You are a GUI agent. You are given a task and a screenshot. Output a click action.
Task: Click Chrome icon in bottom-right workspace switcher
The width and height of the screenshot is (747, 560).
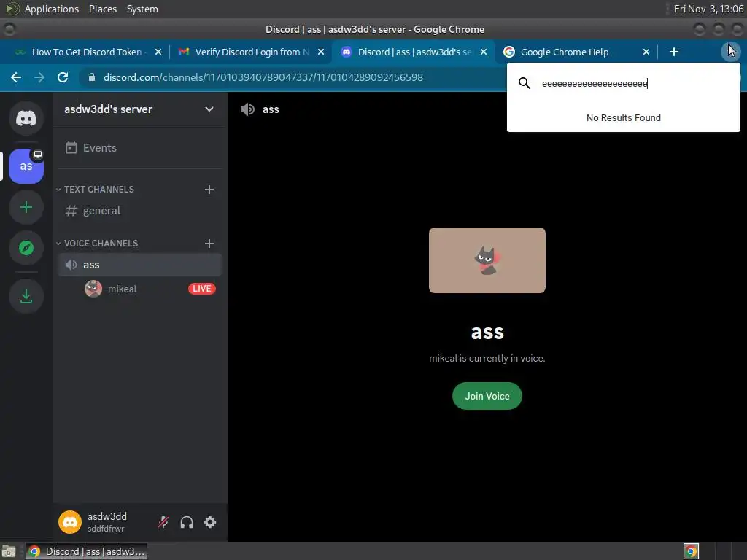pos(691,551)
